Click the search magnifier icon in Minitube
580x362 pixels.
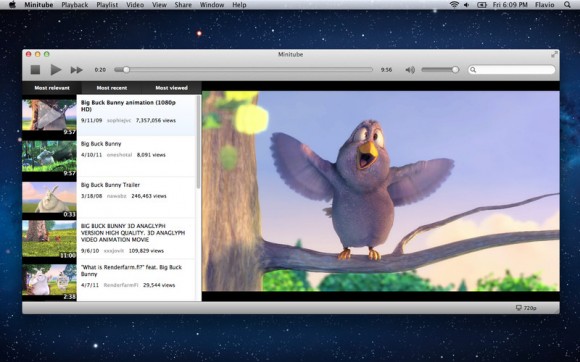(473, 70)
